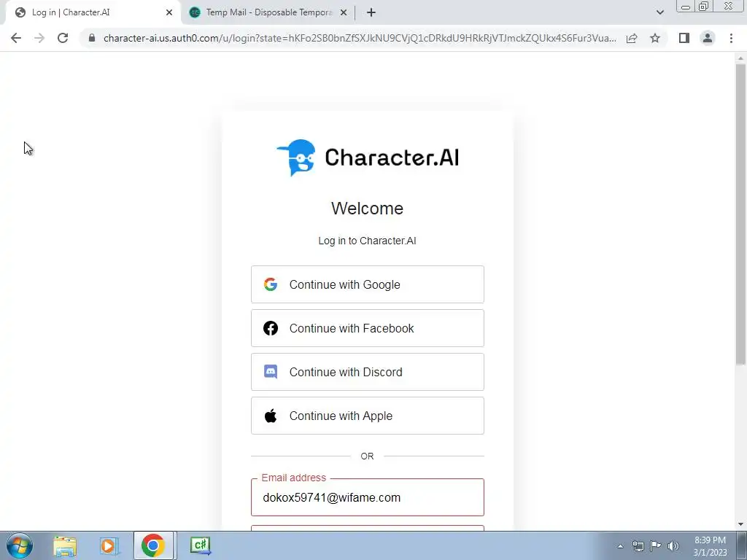Image resolution: width=747 pixels, height=560 pixels.
Task: Open the Chrome three-dot menu
Action: tap(731, 38)
